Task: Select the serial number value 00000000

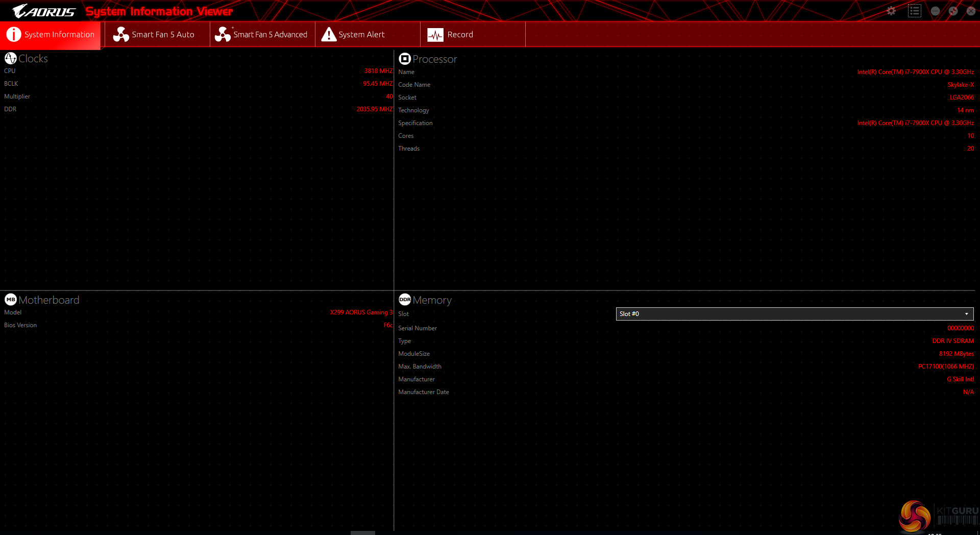Action: (x=961, y=328)
